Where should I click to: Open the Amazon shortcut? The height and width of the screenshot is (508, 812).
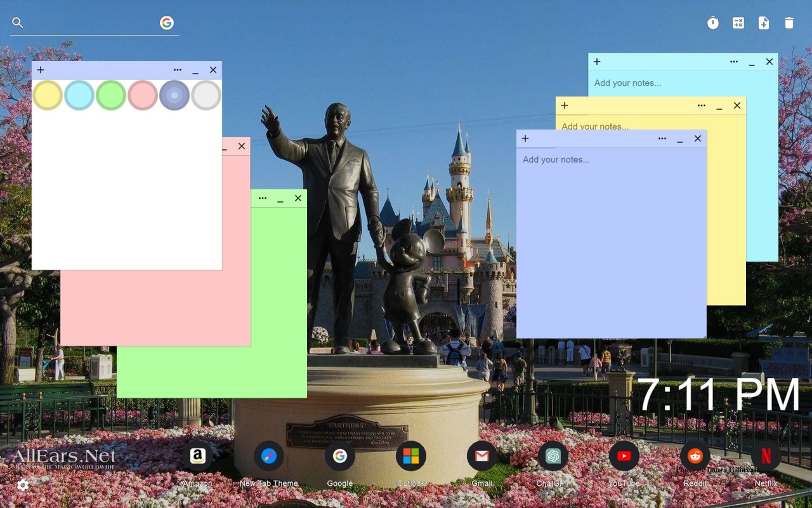click(x=197, y=456)
